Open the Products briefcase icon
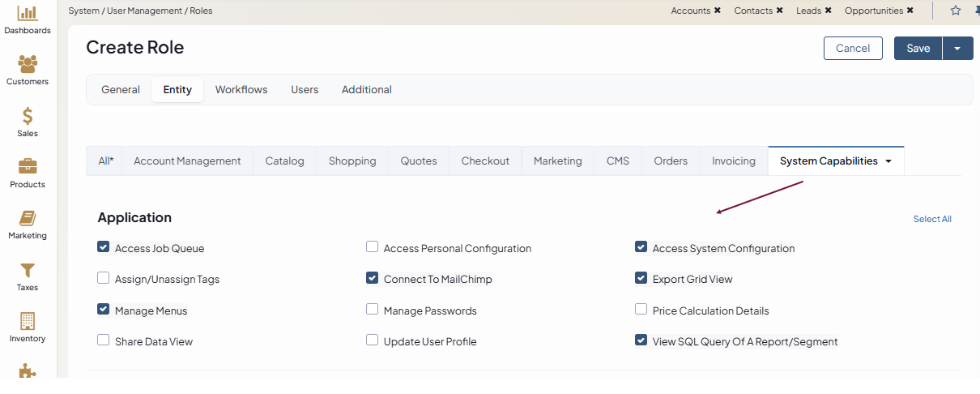Viewport: 980px width, 394px height. [x=28, y=167]
